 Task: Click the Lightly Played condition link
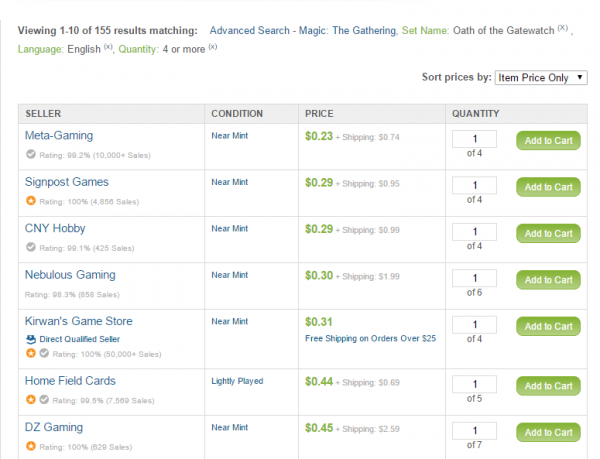click(238, 381)
